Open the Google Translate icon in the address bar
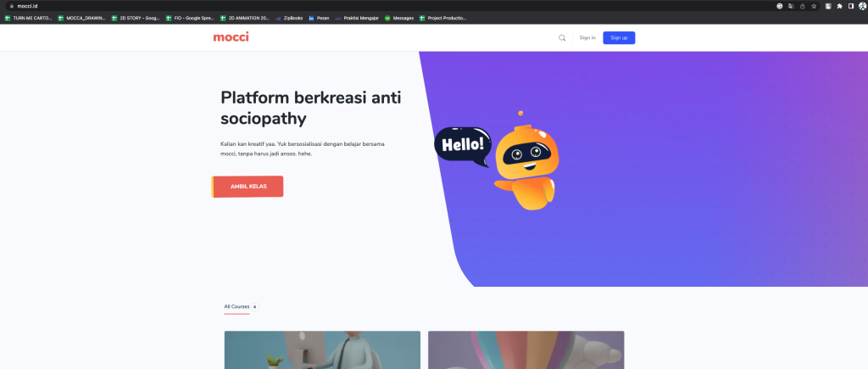Viewport: 868px width, 369px height. pyautogui.click(x=791, y=6)
